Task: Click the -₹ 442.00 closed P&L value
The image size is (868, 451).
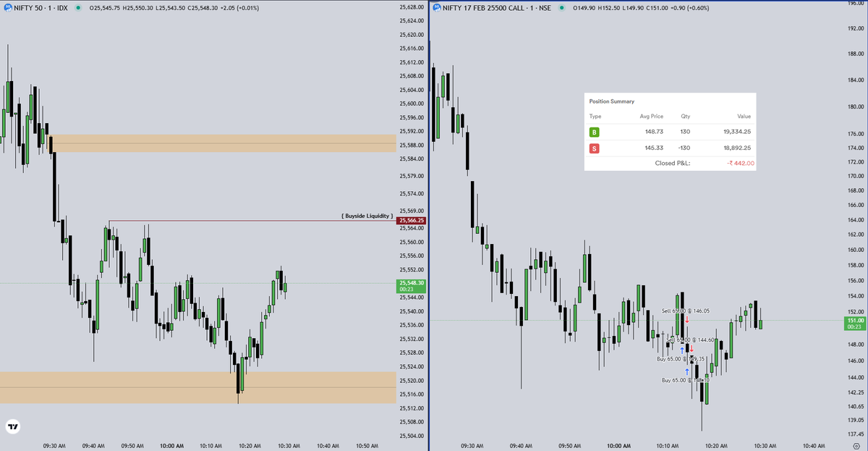Action: click(739, 164)
